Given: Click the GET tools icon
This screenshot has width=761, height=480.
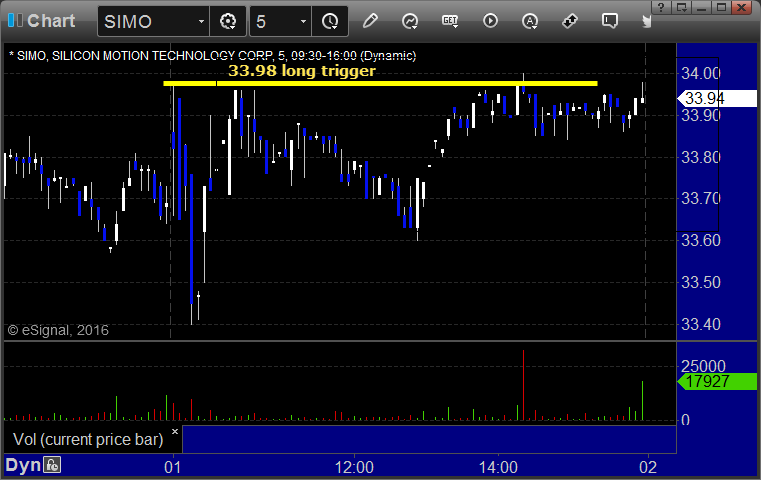Looking at the screenshot, I should pyautogui.click(x=450, y=21).
